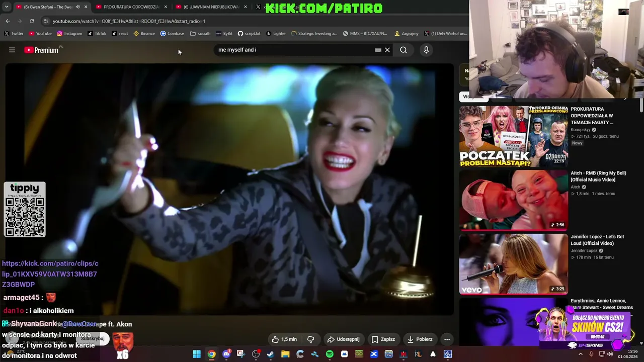Viewport: 644px width, 362px height.
Task: Open the Strategic Investing bookmark
Action: tap(314, 34)
